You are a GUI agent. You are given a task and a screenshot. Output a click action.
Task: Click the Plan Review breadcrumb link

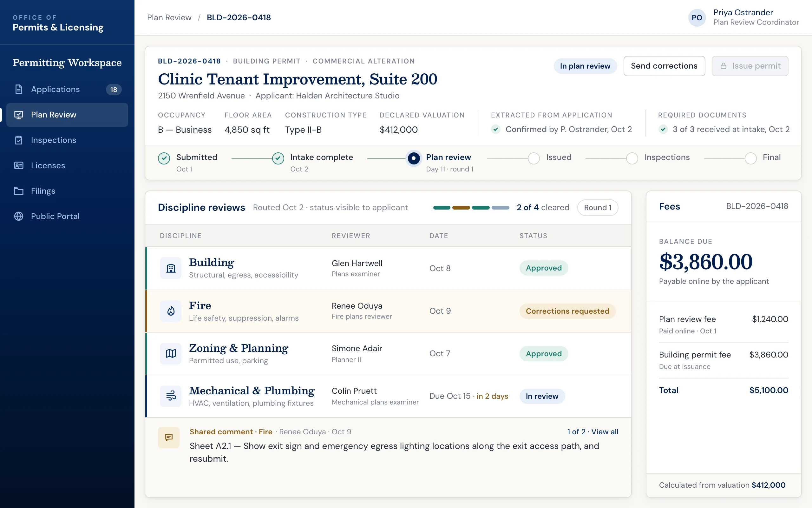[x=169, y=17]
